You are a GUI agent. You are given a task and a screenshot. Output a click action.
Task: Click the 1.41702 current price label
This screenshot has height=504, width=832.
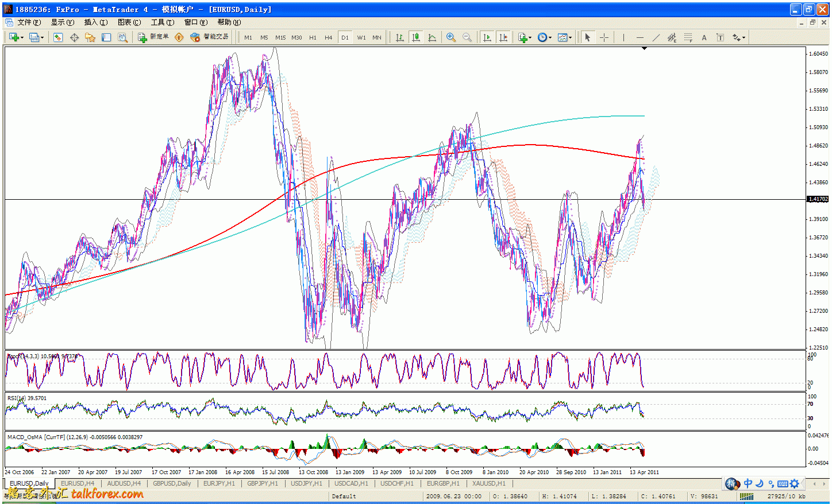[x=818, y=199]
